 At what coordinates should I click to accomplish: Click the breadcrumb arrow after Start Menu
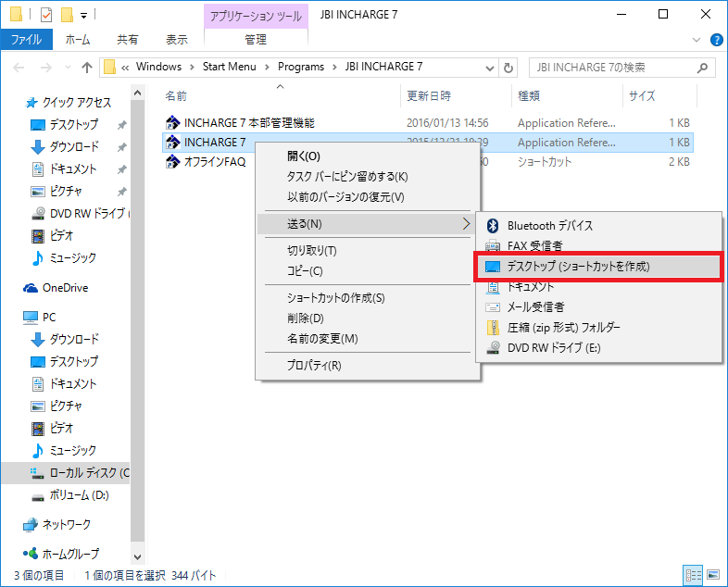pyautogui.click(x=267, y=68)
